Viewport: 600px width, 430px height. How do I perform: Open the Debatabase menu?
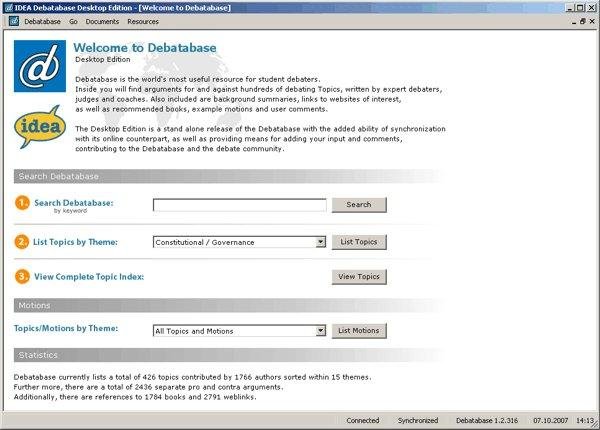pos(42,21)
